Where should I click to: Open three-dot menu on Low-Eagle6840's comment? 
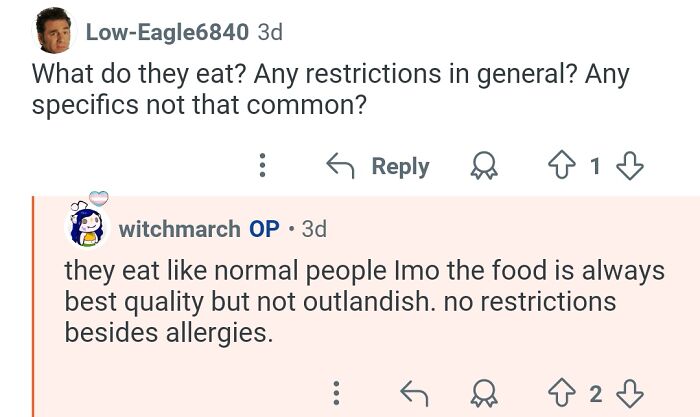click(262, 166)
